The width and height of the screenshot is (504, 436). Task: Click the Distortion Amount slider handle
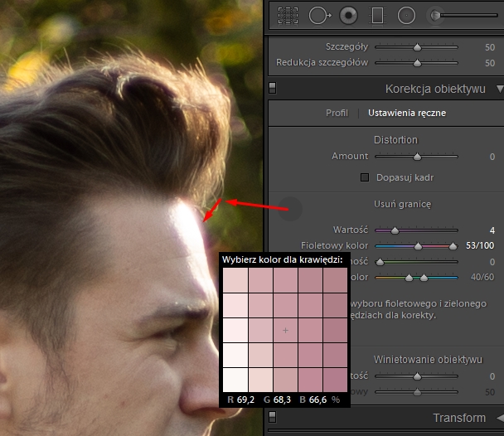click(417, 157)
